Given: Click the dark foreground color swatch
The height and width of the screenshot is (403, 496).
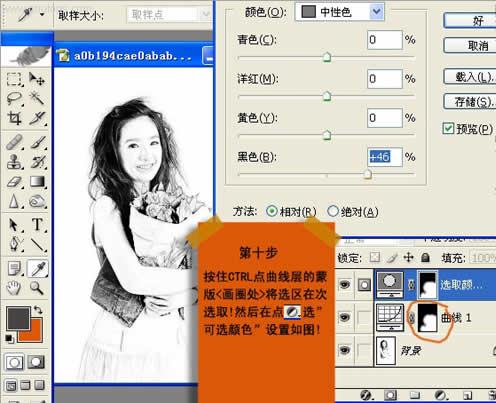Looking at the screenshot, I should pyautogui.click(x=18, y=318).
